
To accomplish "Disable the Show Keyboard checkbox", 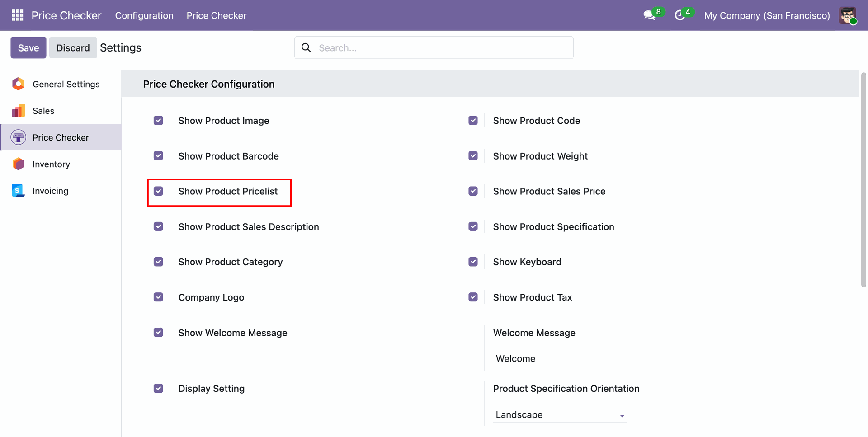I will 473,262.
